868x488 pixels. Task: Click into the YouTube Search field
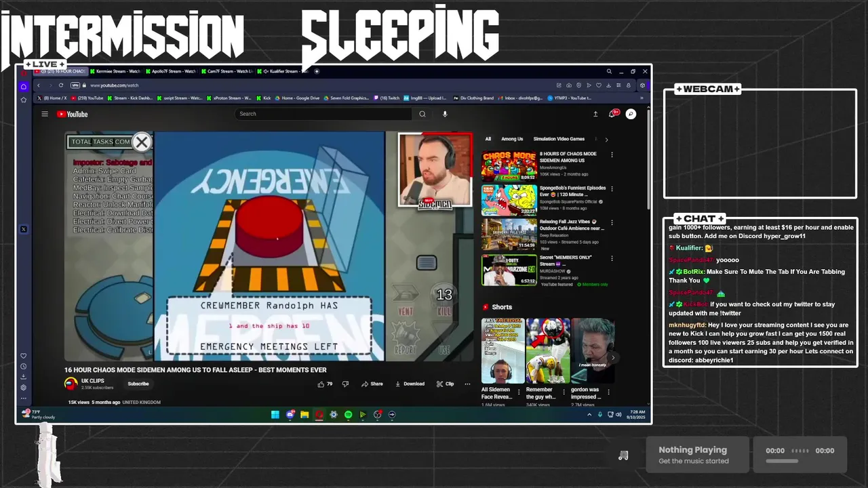(323, 114)
